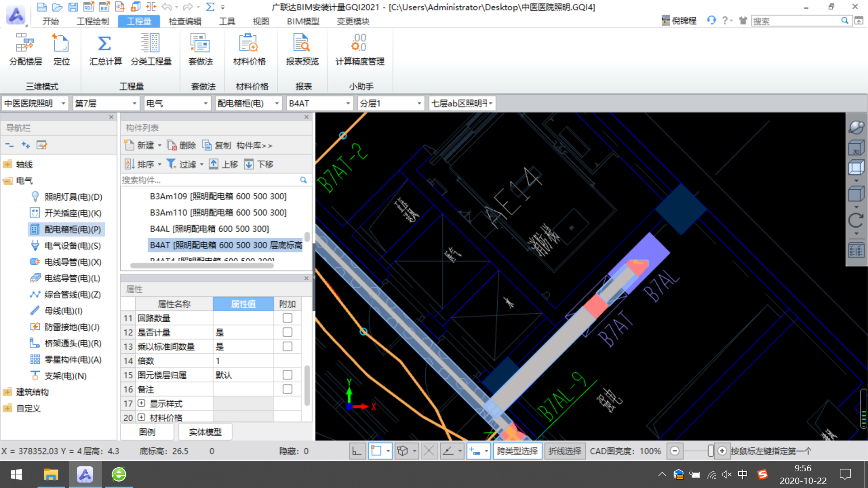Toggle the crossed lines snap icon in status bar

tap(429, 451)
